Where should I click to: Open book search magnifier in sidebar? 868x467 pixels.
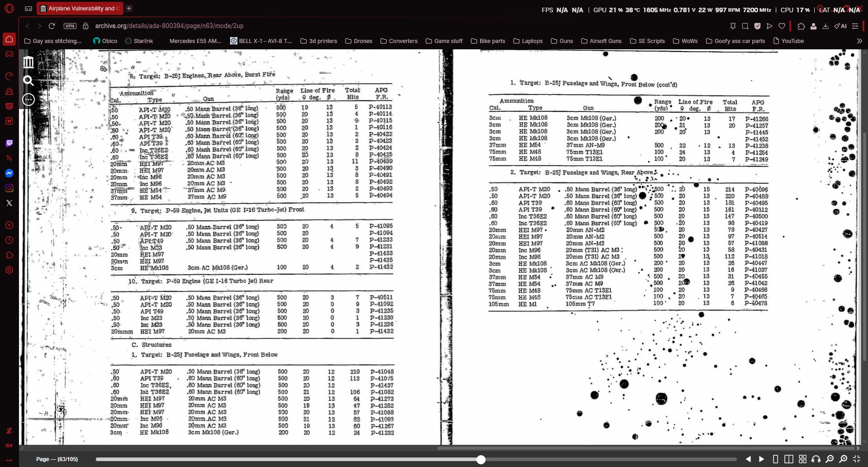pyautogui.click(x=28, y=81)
